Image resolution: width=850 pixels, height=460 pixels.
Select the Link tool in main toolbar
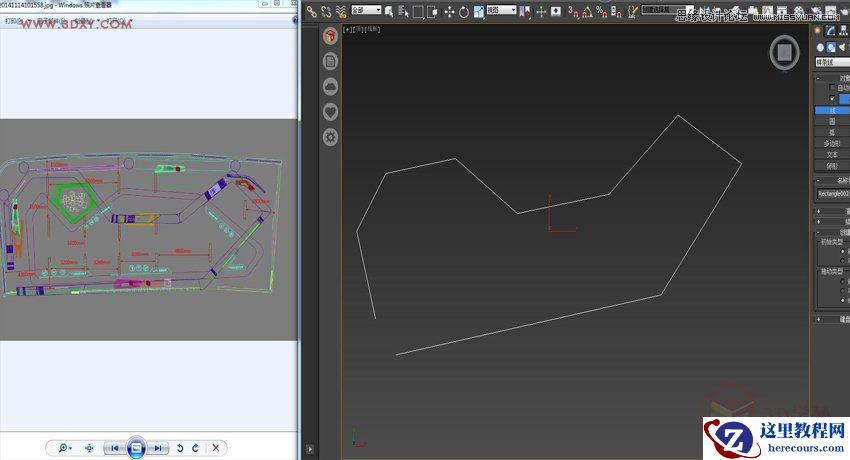[x=311, y=11]
